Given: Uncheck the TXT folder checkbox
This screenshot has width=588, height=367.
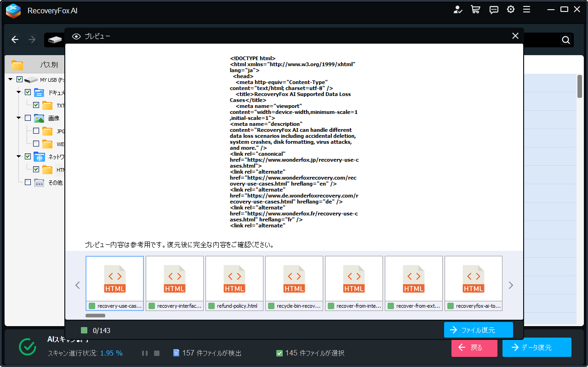Looking at the screenshot, I should coord(36,105).
